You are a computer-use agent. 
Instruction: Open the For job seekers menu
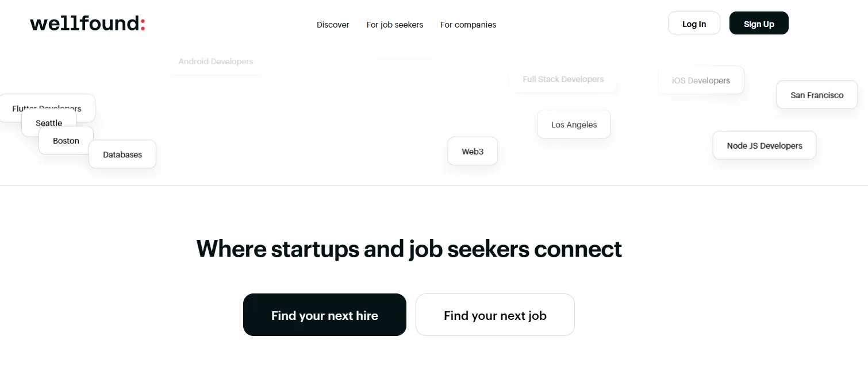tap(395, 25)
